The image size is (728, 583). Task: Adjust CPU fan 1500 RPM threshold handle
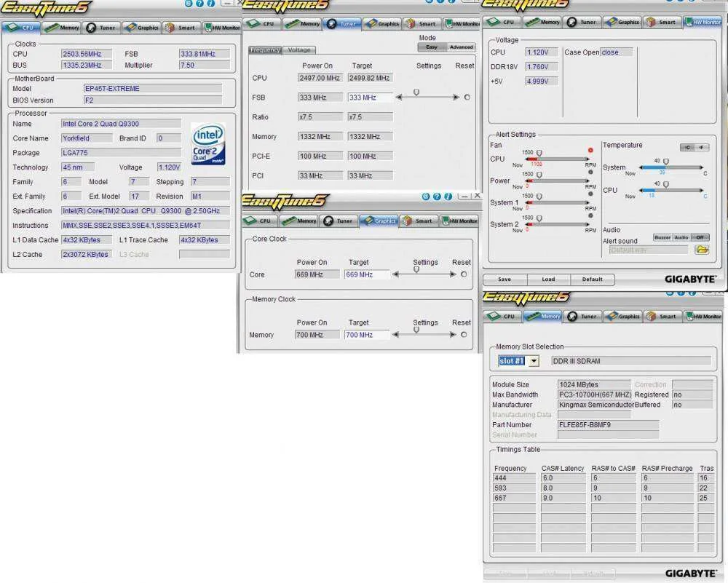[539, 153]
